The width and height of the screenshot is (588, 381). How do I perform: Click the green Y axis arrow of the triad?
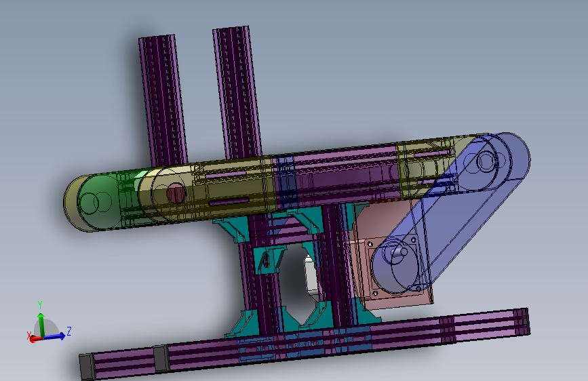tap(41, 325)
